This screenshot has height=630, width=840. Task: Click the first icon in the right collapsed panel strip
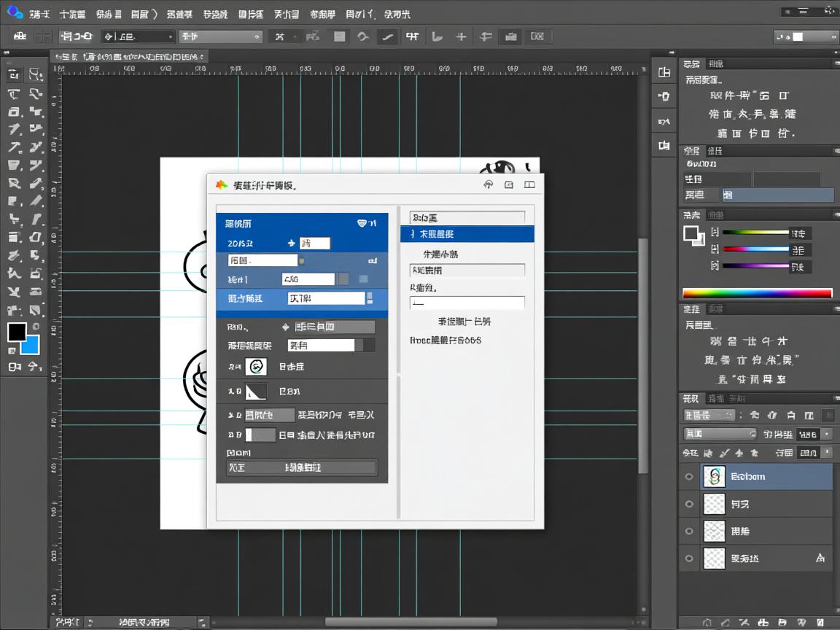pos(664,72)
